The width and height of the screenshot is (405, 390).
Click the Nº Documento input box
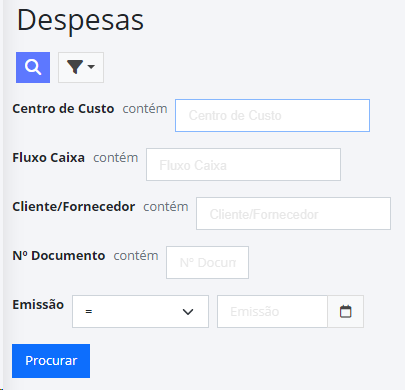coord(207,263)
